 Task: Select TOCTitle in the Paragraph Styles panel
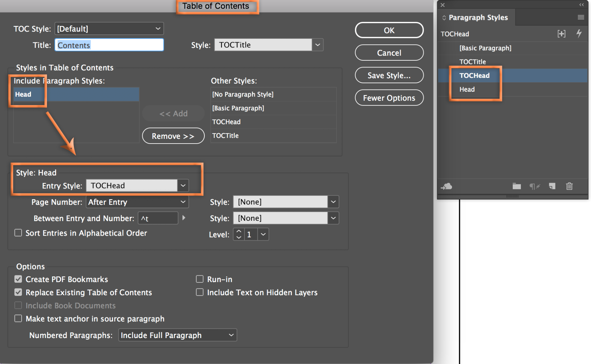[473, 62]
